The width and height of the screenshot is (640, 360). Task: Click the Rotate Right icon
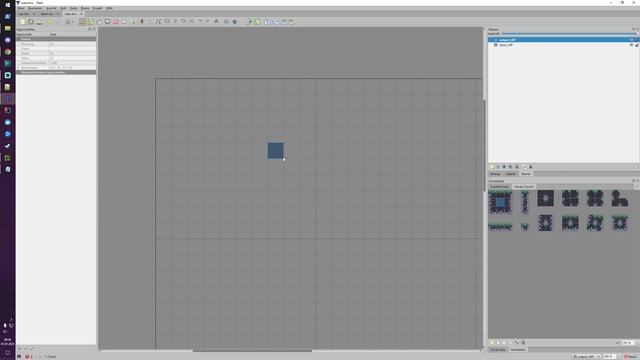tap(291, 22)
